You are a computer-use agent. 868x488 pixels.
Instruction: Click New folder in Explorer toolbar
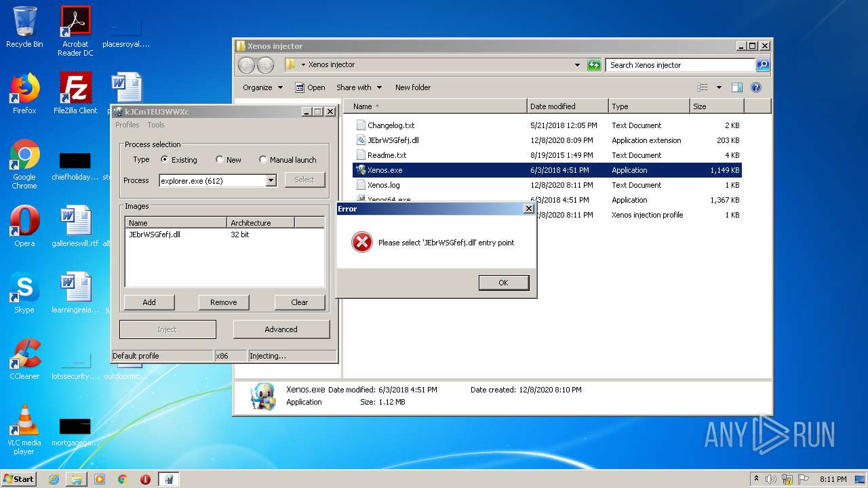point(413,87)
